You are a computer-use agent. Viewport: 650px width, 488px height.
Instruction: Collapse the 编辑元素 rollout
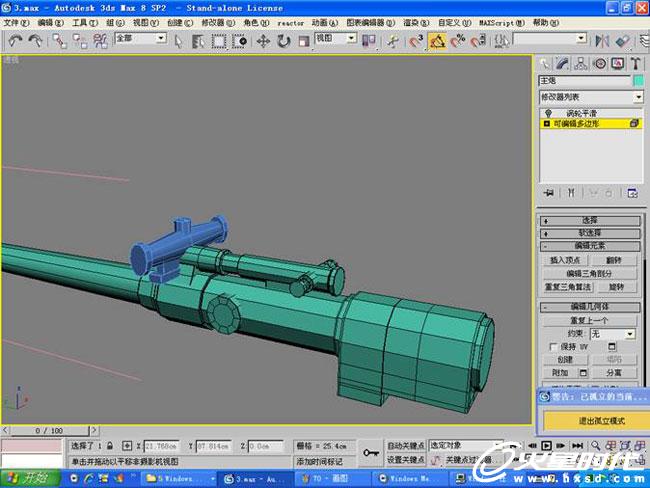[x=590, y=246]
